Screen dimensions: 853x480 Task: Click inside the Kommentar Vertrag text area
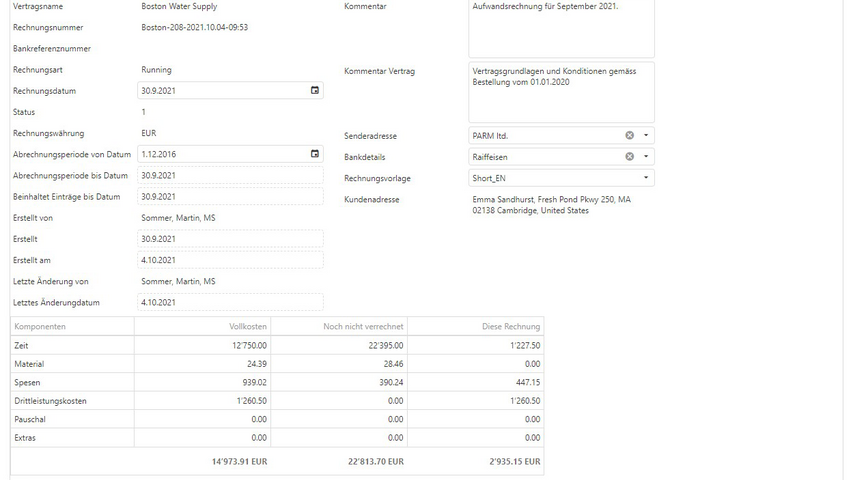point(560,92)
